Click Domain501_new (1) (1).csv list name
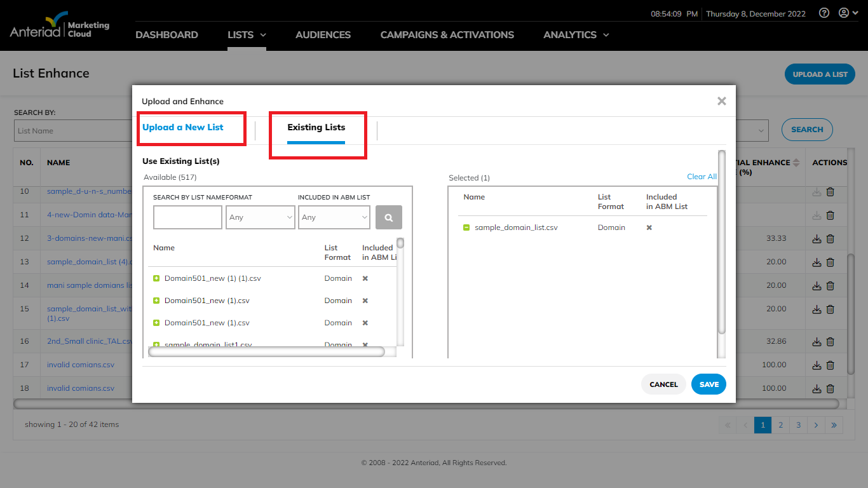Screen dimensions: 868x488 (x=213, y=278)
